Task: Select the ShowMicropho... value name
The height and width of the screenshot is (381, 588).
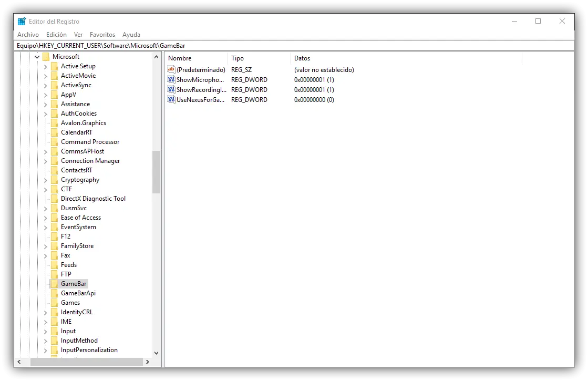Action: tap(200, 79)
